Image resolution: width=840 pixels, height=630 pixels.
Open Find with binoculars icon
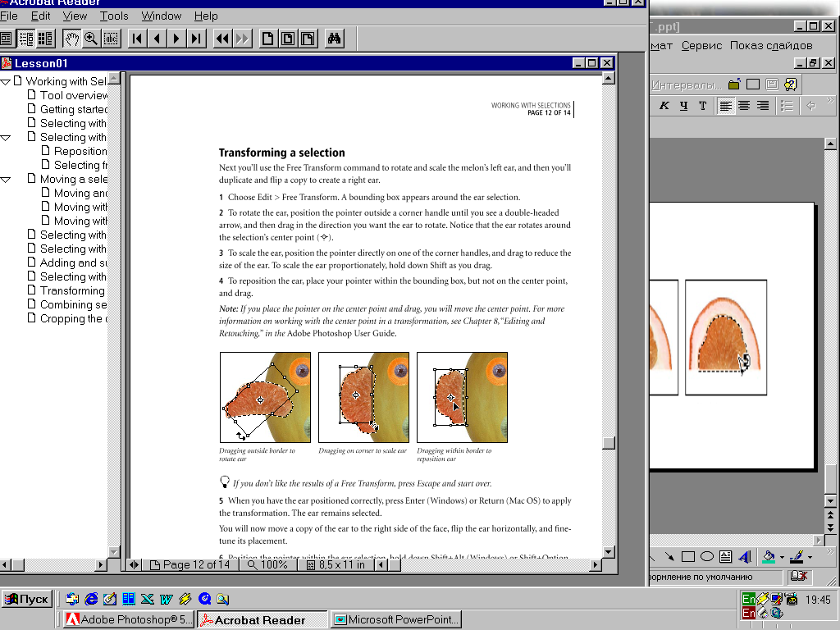coord(335,39)
